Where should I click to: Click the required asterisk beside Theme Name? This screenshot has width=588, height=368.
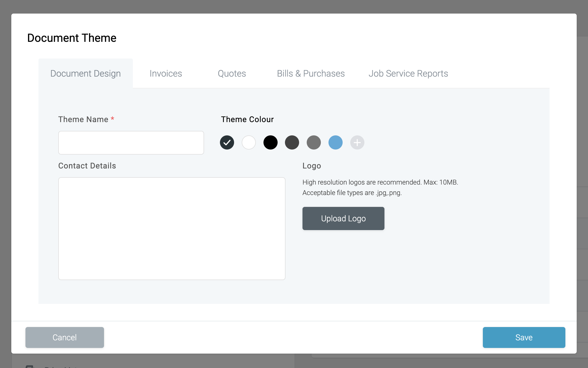tap(113, 119)
